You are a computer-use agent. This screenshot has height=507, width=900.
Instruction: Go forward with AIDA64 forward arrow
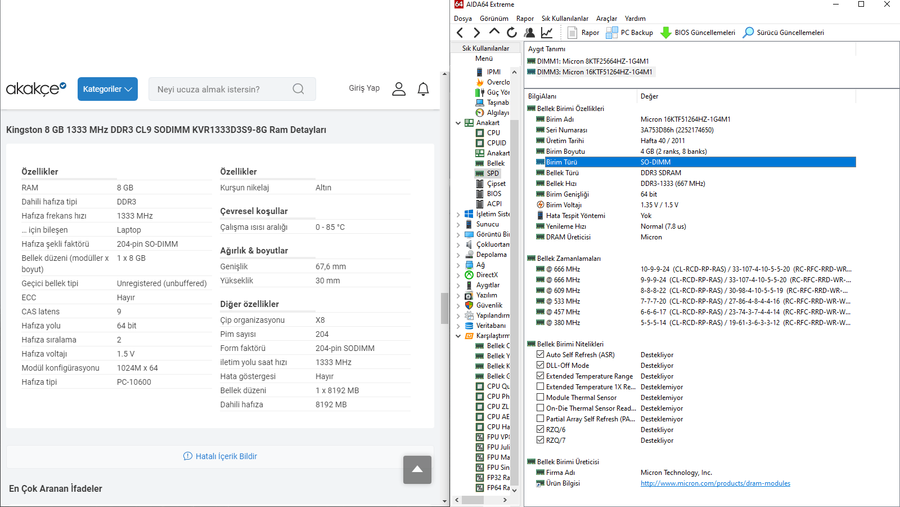(476, 33)
